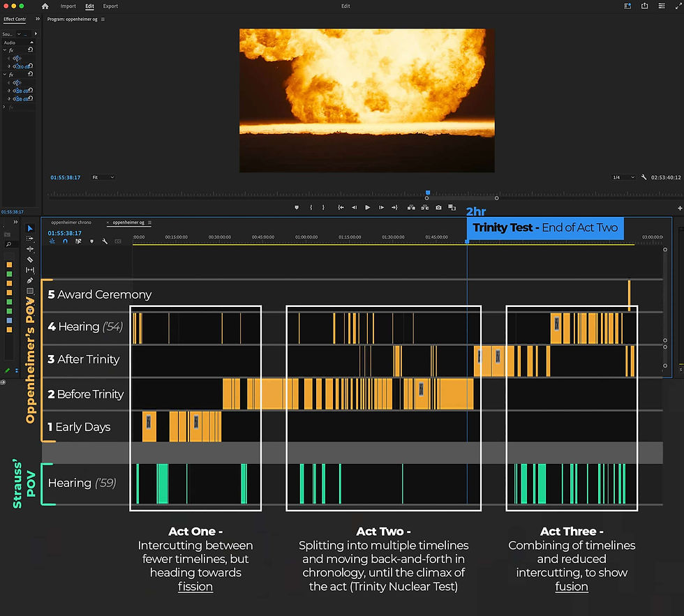Go to the Home screen icon
The height and width of the screenshot is (616, 684).
point(45,6)
